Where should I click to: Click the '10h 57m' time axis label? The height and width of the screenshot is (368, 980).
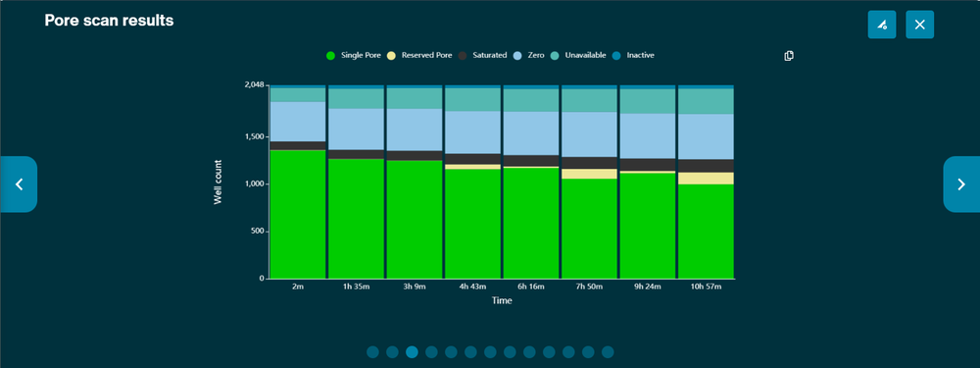(x=706, y=287)
